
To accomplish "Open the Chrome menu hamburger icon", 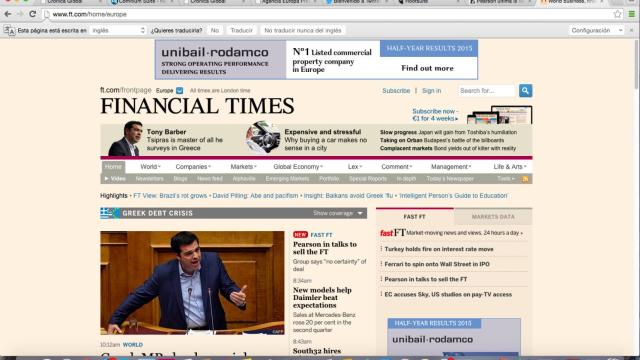I will (632, 14).
